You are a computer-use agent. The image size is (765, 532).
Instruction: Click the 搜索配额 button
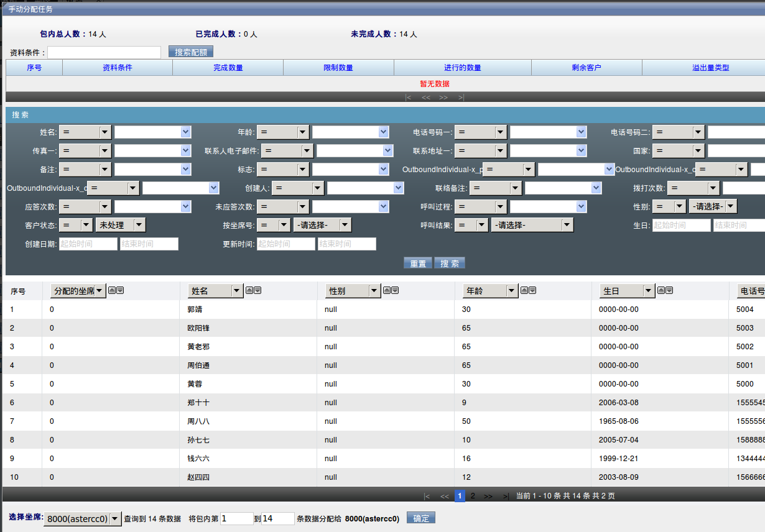pyautogui.click(x=191, y=52)
